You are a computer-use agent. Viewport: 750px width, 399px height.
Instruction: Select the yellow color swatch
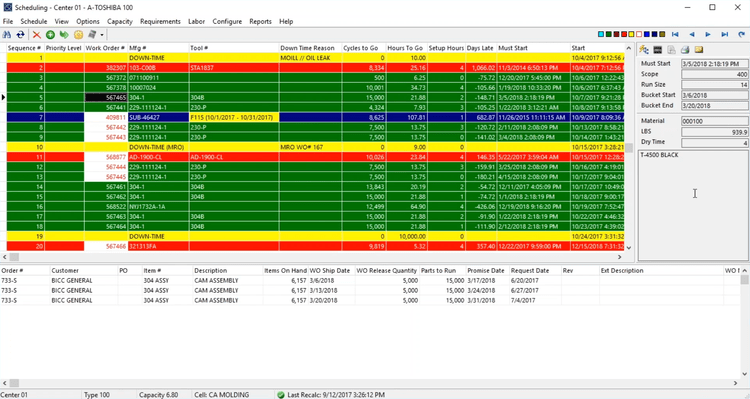(x=631, y=34)
